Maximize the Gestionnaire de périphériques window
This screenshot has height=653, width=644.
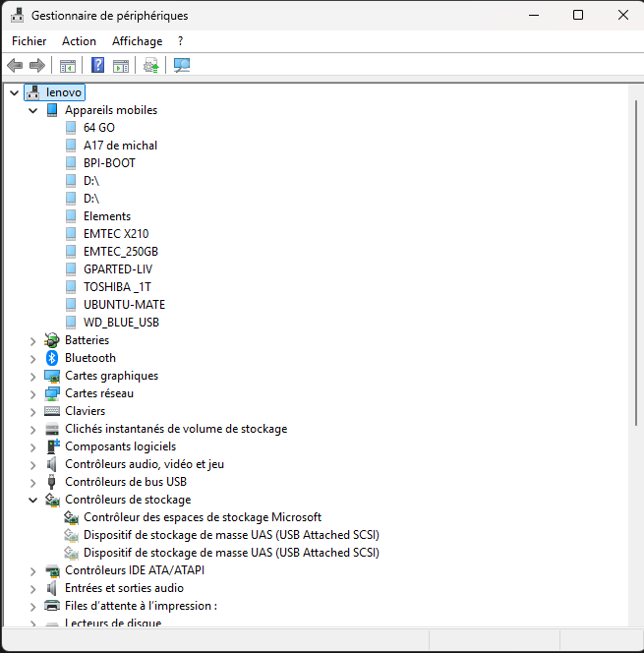point(578,16)
